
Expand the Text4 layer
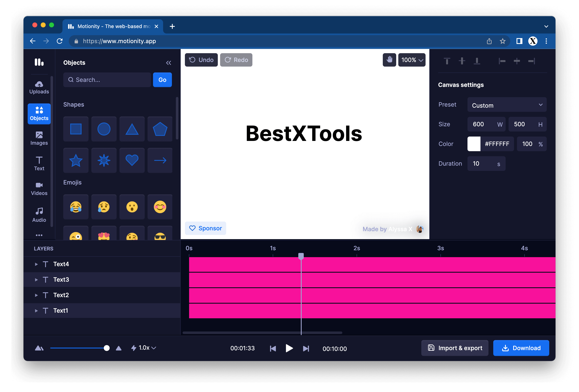coord(36,264)
